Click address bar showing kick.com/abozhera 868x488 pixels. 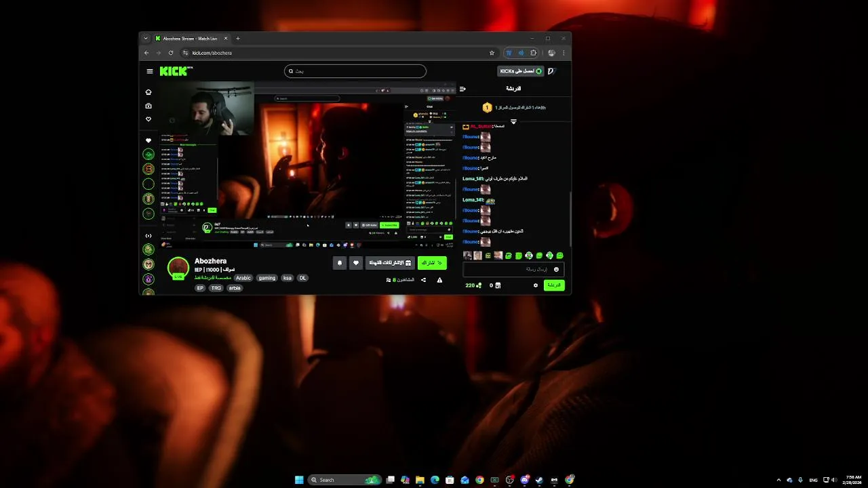point(339,53)
